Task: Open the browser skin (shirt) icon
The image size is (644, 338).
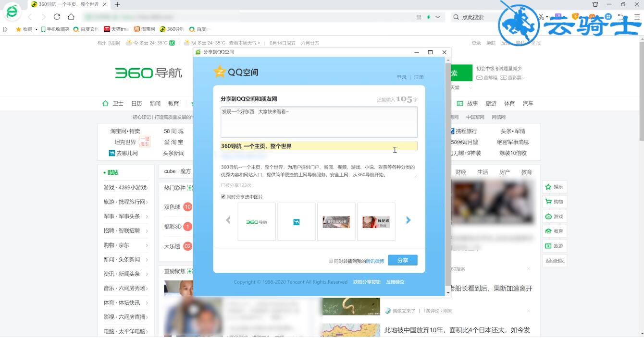Action: pos(595,4)
